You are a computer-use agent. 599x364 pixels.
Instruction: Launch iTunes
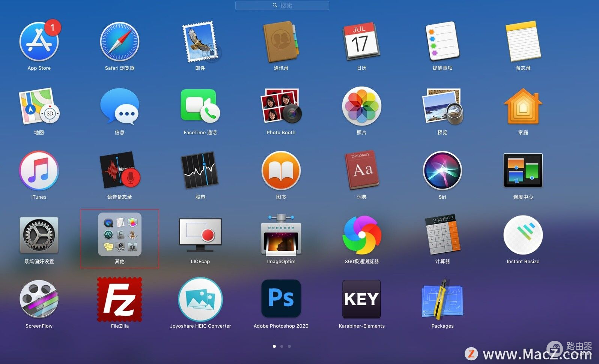(39, 171)
